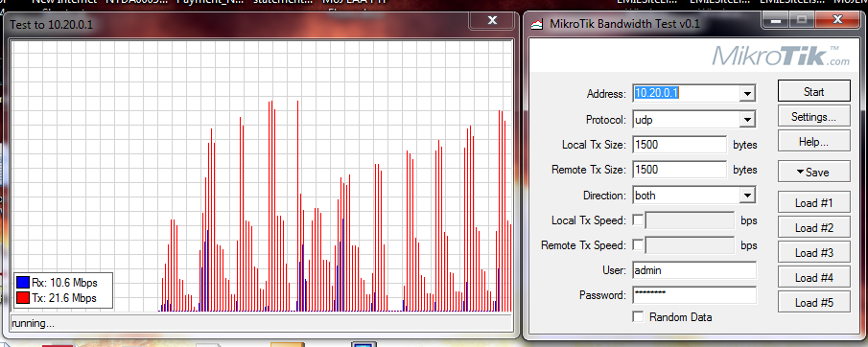Click the Rx: 10.6 Mbps legend text
This screenshot has width=868, height=347.
(x=65, y=283)
